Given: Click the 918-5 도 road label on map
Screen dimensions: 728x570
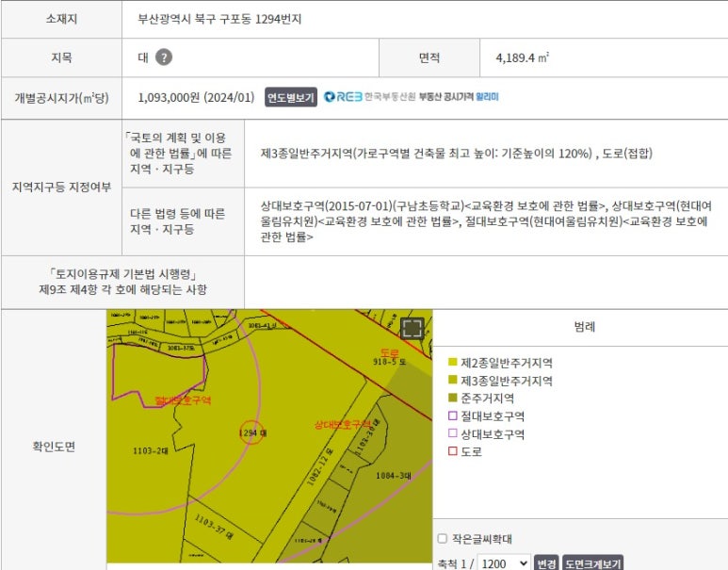Looking at the screenshot, I should (x=390, y=361).
